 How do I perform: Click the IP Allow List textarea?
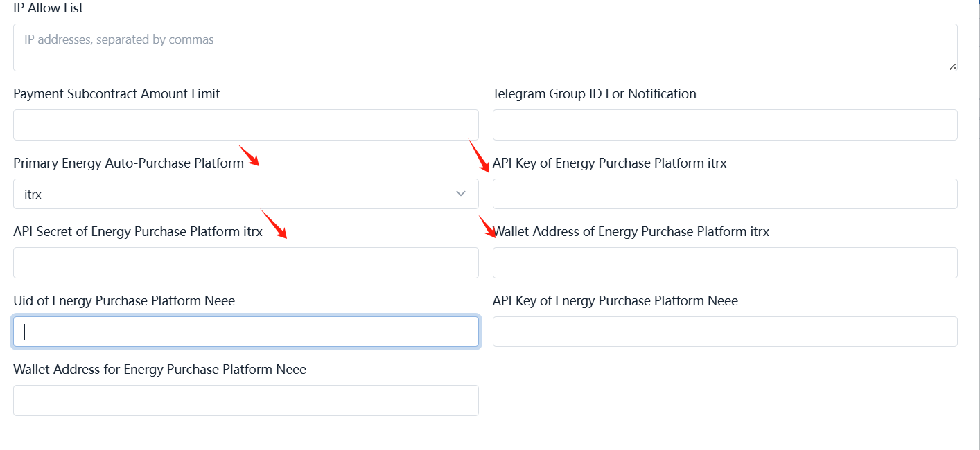coord(485,47)
